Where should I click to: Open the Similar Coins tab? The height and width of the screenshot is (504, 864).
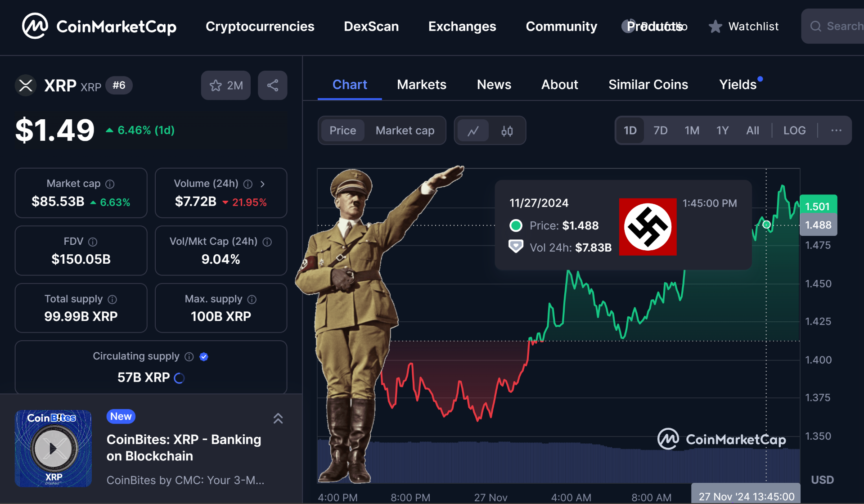click(x=648, y=85)
